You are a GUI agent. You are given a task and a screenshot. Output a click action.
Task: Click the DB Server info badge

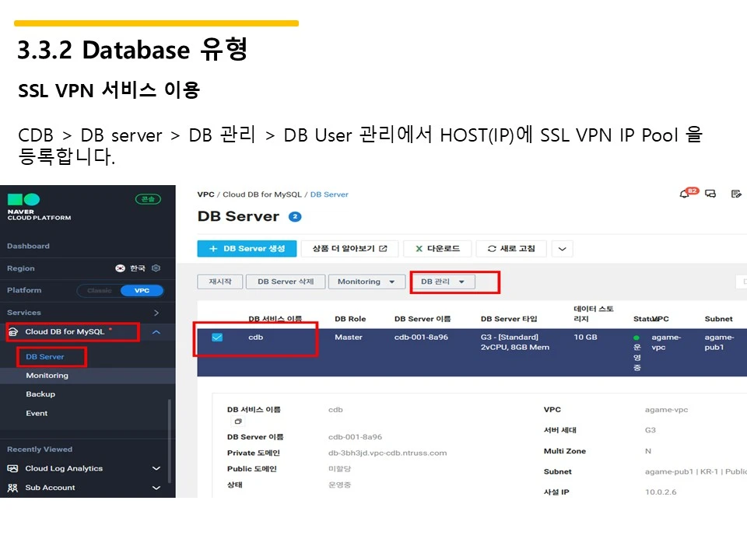tap(295, 217)
